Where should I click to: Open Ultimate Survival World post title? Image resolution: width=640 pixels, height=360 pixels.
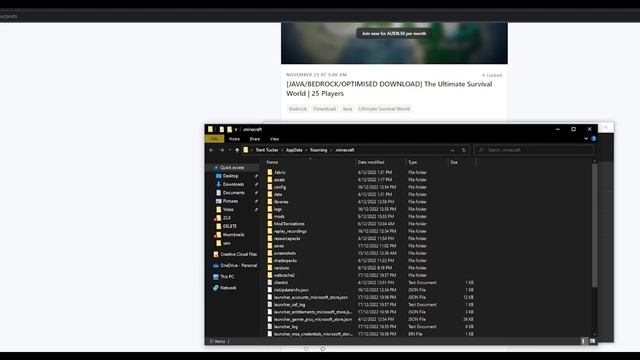pyautogui.click(x=389, y=89)
